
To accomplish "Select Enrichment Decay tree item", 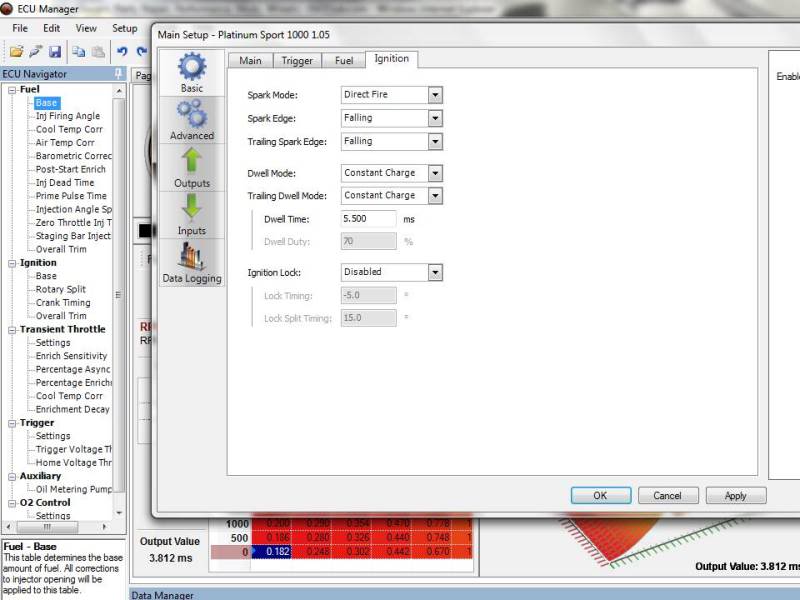I will (72, 409).
